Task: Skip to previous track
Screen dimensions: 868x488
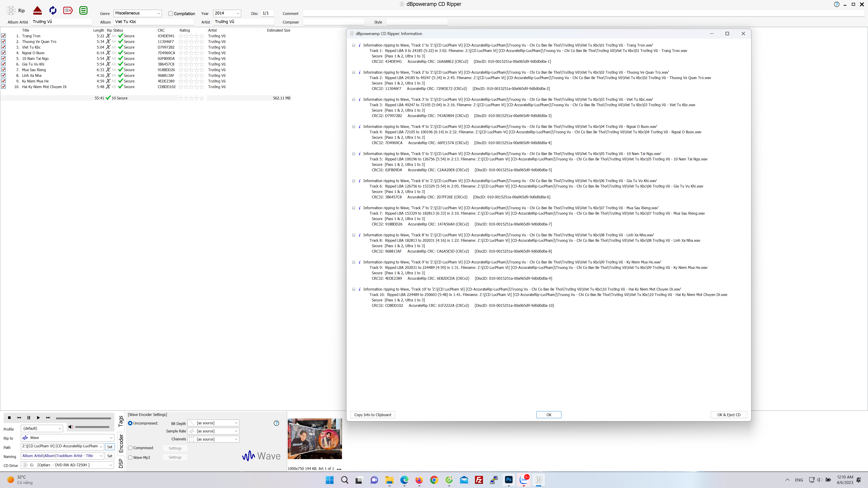Action: 19,418
